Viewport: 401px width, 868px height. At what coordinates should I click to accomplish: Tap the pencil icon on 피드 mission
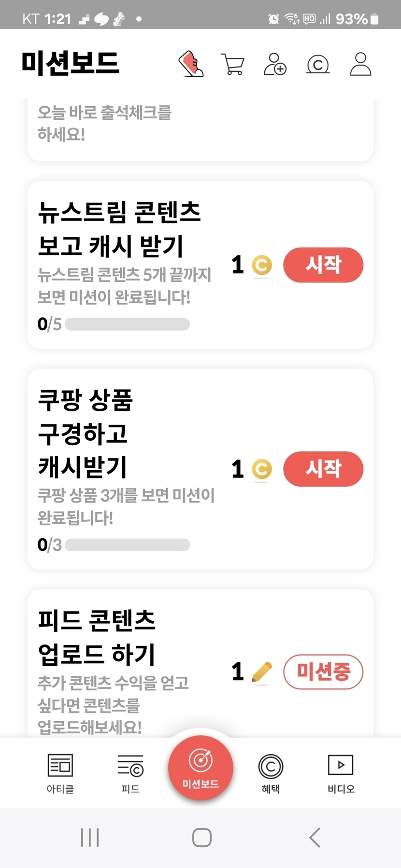pos(262,672)
